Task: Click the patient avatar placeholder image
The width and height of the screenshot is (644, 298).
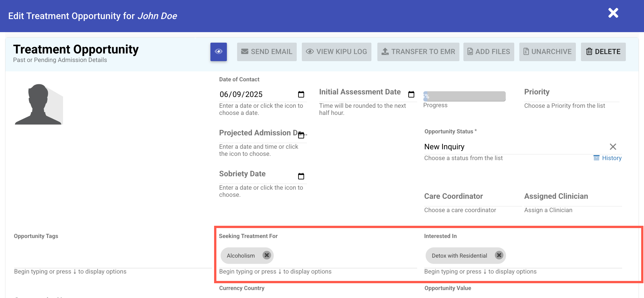Action: click(39, 104)
